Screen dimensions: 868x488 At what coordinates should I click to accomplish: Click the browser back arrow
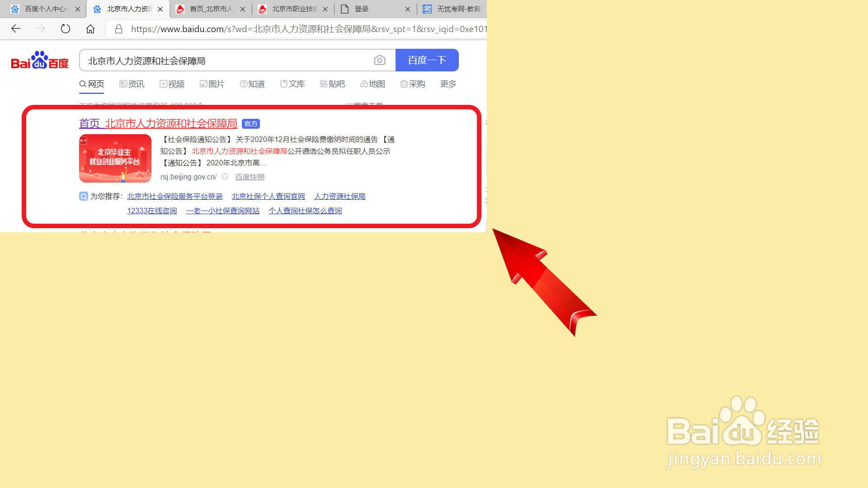click(x=16, y=29)
